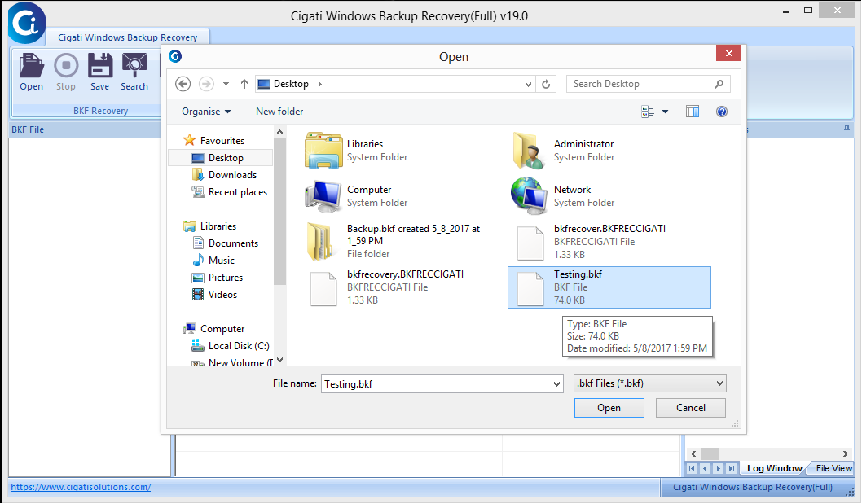Image resolution: width=862 pixels, height=504 pixels.
Task: Click the Search toolbar icon
Action: coord(134,72)
